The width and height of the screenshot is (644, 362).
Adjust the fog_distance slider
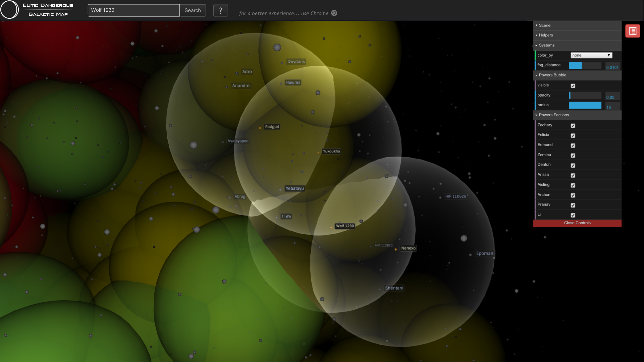click(585, 65)
